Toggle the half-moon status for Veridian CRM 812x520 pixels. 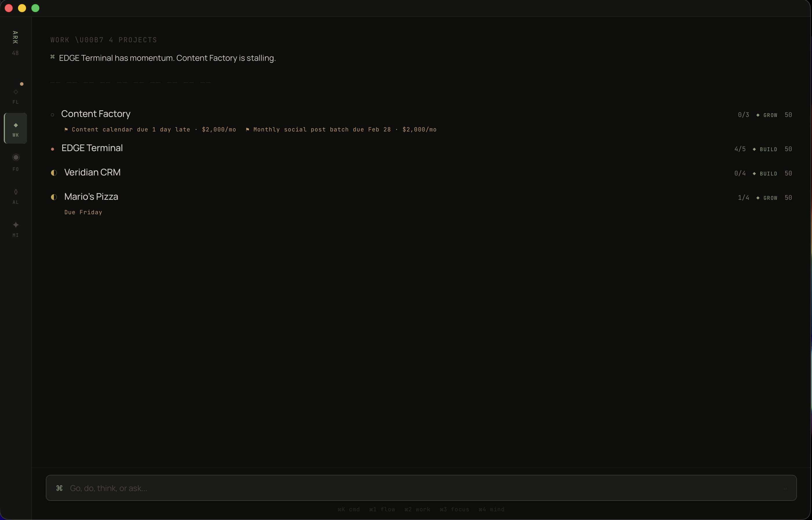pos(54,173)
